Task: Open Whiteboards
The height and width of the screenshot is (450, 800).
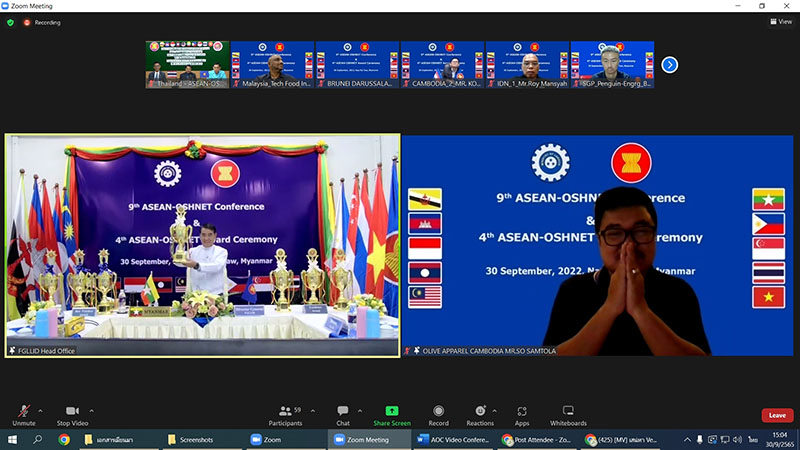Action: point(568,413)
